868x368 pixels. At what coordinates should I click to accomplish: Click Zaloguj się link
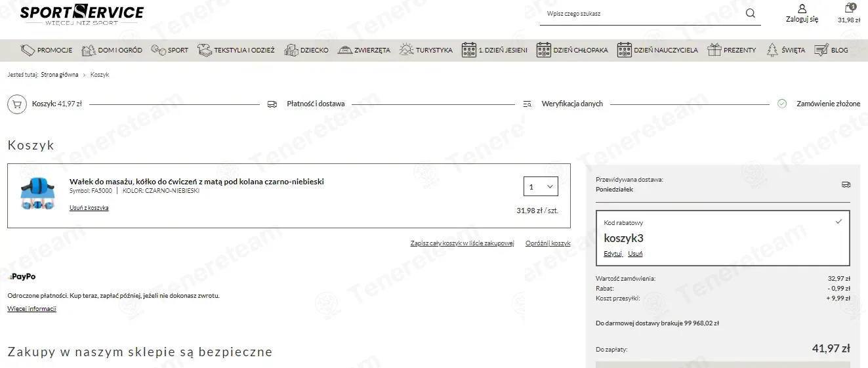point(802,19)
